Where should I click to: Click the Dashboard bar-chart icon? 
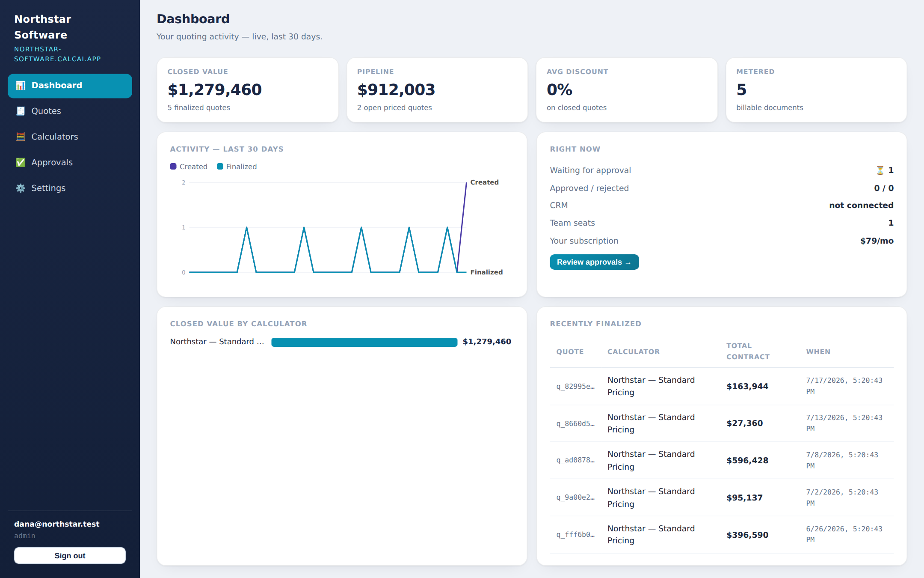[21, 86]
